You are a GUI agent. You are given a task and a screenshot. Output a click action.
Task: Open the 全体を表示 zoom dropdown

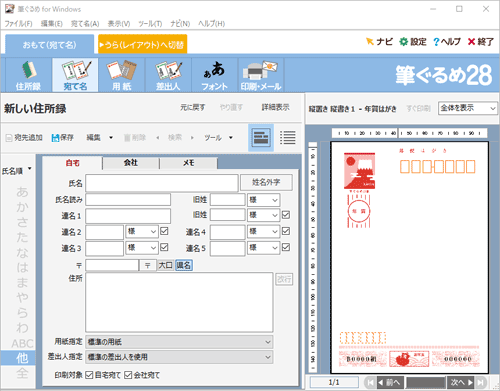click(x=467, y=108)
